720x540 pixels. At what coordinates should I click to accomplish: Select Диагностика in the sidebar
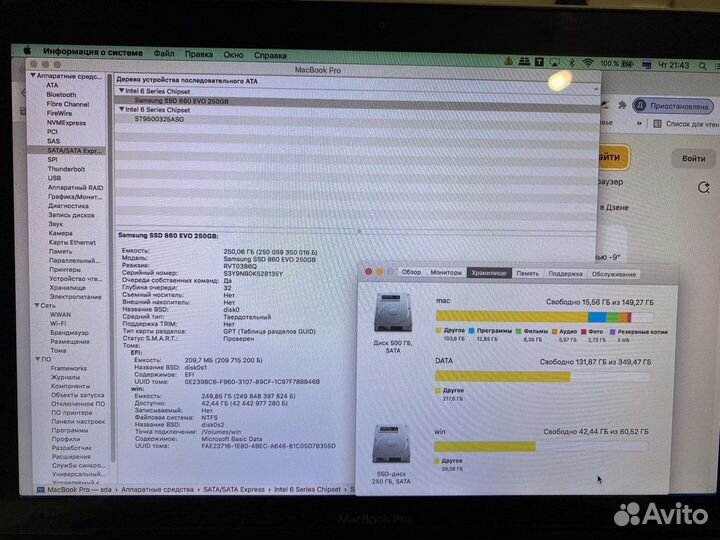(68, 206)
